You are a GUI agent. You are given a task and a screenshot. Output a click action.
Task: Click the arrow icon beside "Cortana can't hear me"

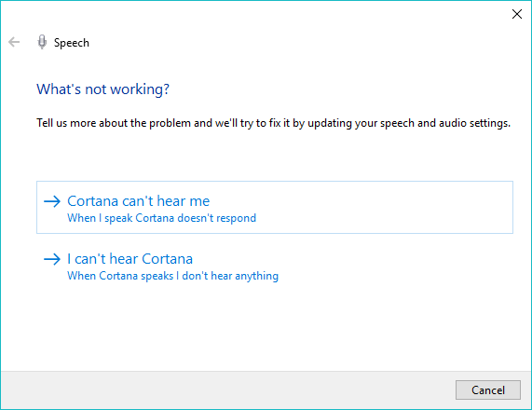[x=52, y=201]
